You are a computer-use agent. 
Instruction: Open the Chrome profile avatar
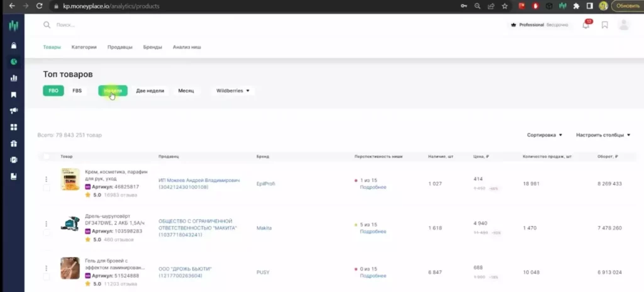point(603,6)
